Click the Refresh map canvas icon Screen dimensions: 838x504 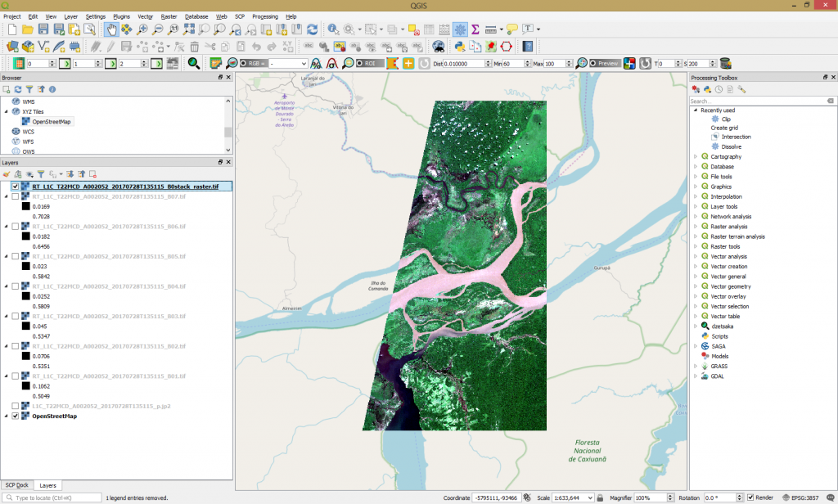click(x=313, y=29)
